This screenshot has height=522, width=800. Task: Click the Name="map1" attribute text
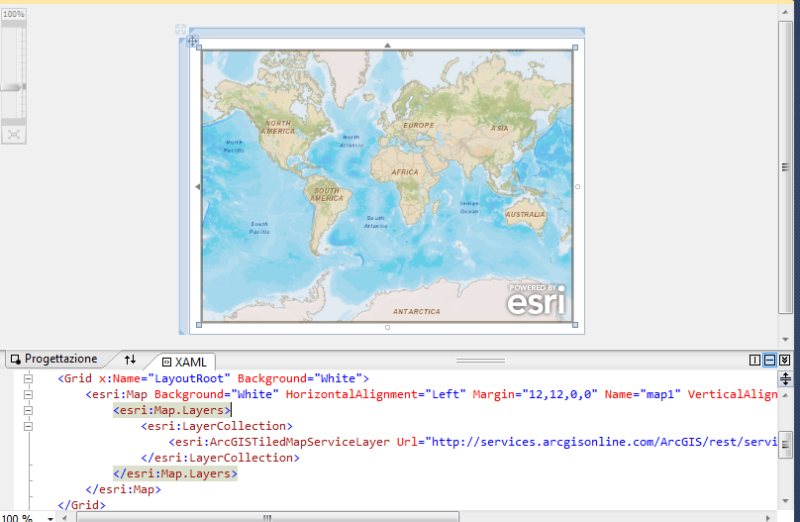pyautogui.click(x=642, y=394)
